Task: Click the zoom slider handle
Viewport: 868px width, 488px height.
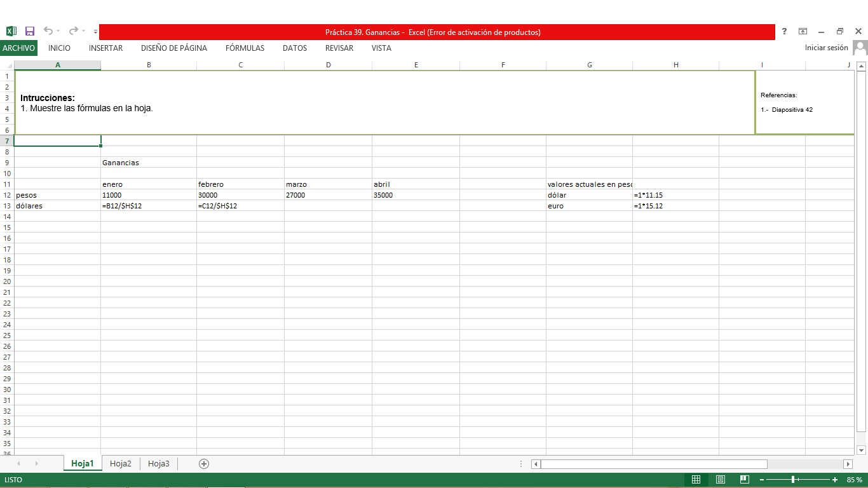Action: click(x=793, y=480)
